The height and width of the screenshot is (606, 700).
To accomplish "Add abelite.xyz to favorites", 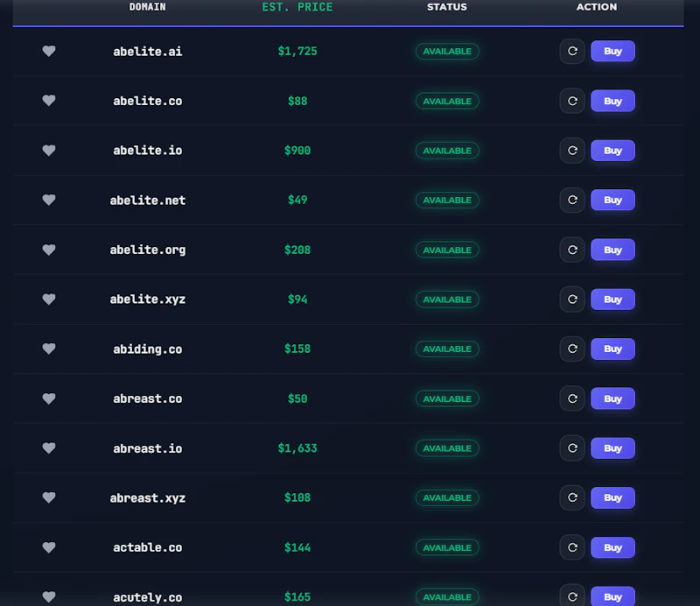I will click(49, 299).
